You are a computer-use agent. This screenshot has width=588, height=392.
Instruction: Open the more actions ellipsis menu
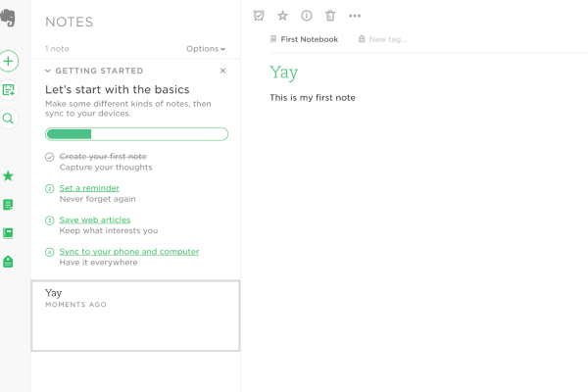click(355, 16)
